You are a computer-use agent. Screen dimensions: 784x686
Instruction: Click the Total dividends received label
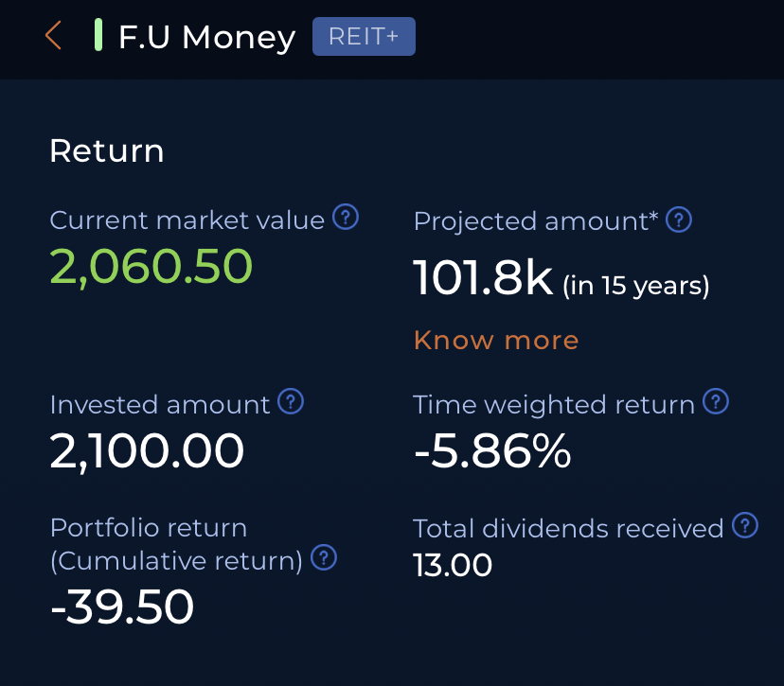click(x=568, y=528)
